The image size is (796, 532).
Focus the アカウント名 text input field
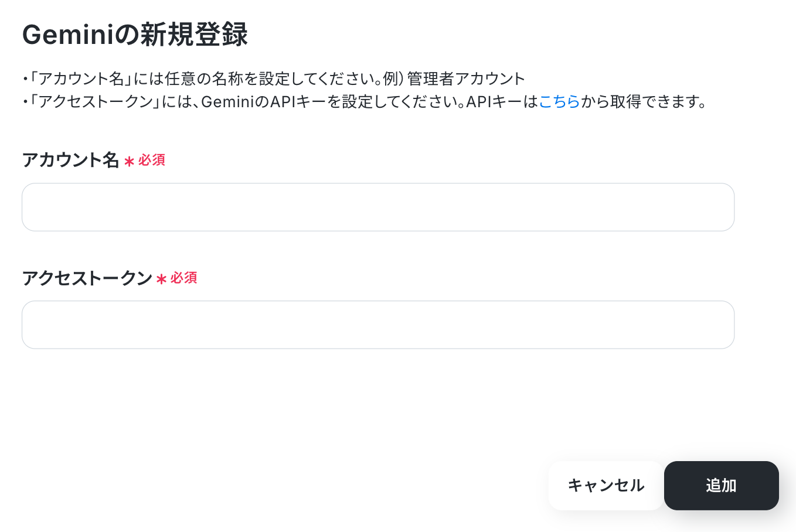point(378,207)
